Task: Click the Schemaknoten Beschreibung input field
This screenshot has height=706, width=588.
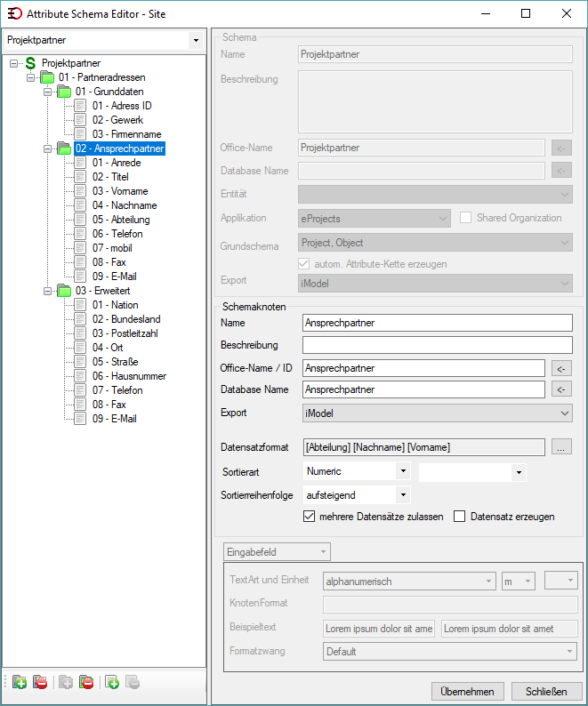Action: coord(438,345)
